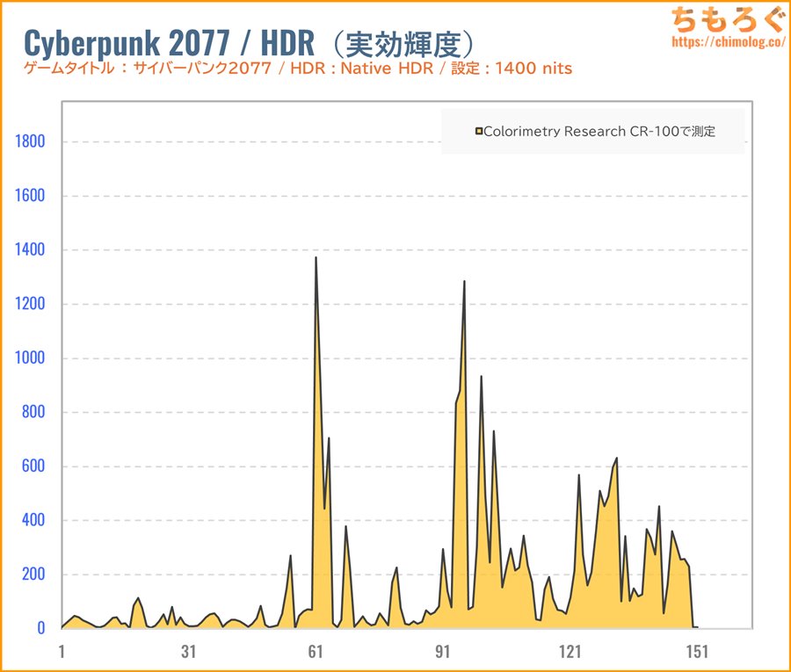Viewport: 791px width, 672px height.
Task: Click x-axis label 121
Action: 570,652
